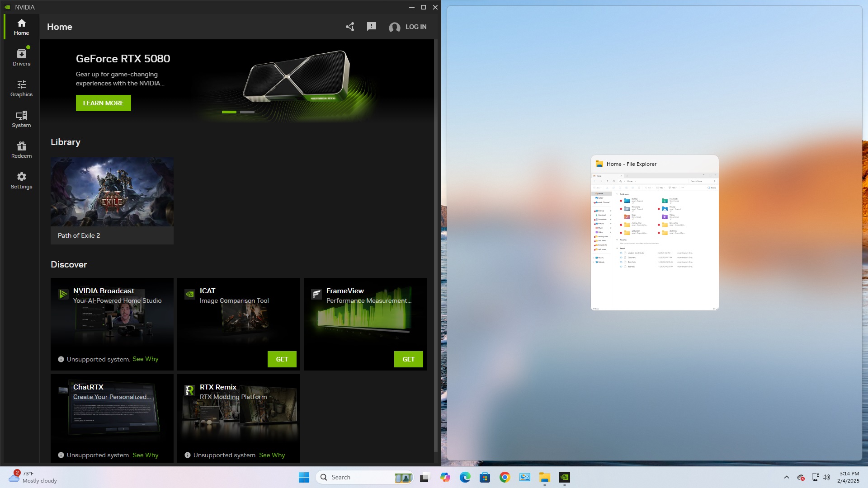This screenshot has height=488, width=868.
Task: Click the ChatRTX card title
Action: click(88, 387)
